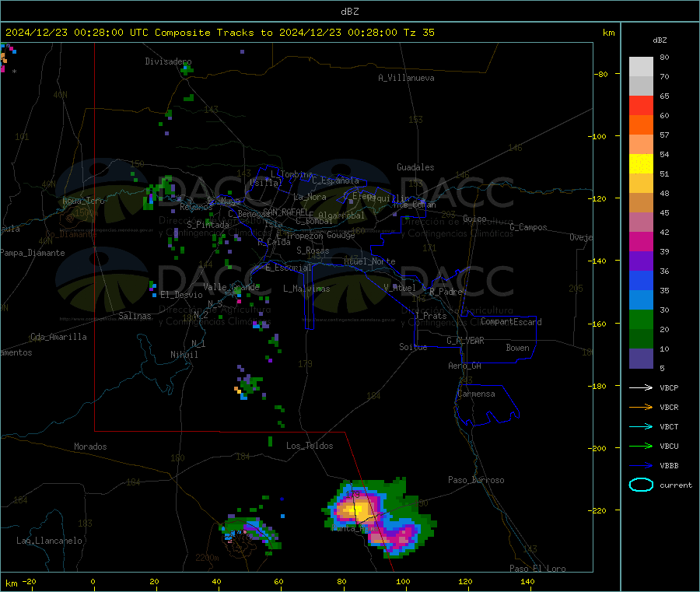Click the Paso_El_Loro map label

click(x=537, y=569)
